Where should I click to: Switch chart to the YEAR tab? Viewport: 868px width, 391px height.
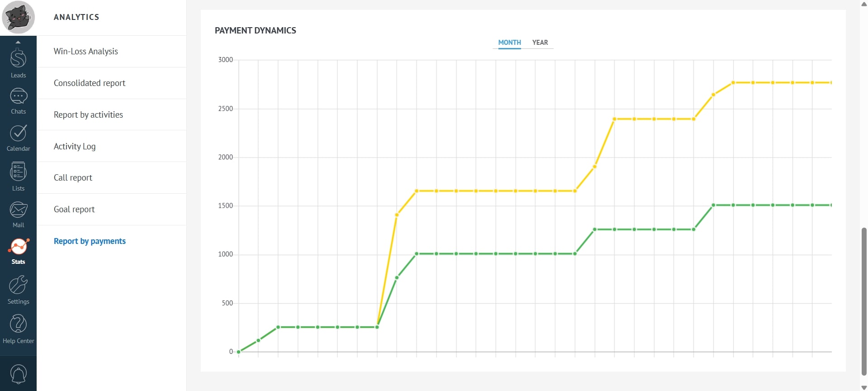tap(540, 43)
